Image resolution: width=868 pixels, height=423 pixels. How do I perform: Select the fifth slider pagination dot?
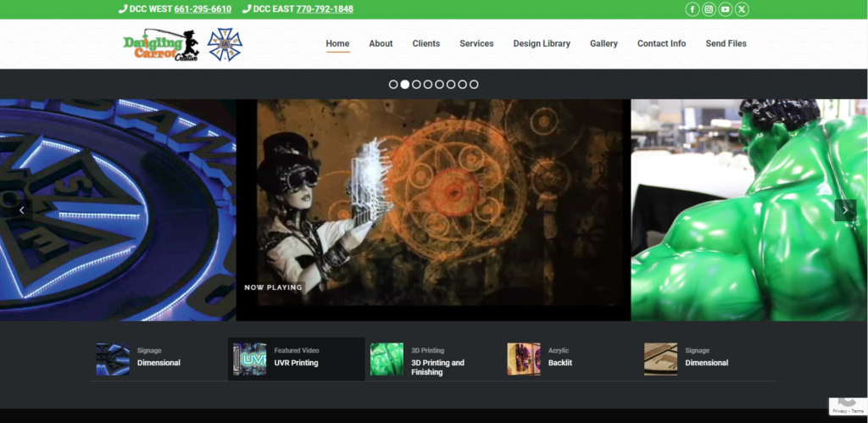[x=439, y=84]
